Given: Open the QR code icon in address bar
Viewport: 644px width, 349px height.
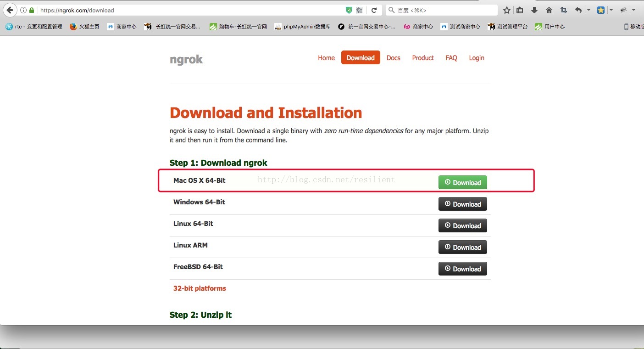Looking at the screenshot, I should pyautogui.click(x=360, y=10).
